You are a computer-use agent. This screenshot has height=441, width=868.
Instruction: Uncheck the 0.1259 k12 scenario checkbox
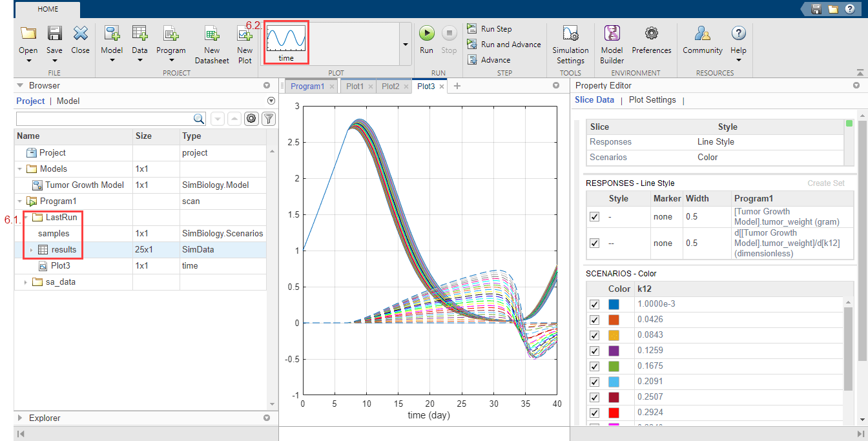click(x=594, y=351)
